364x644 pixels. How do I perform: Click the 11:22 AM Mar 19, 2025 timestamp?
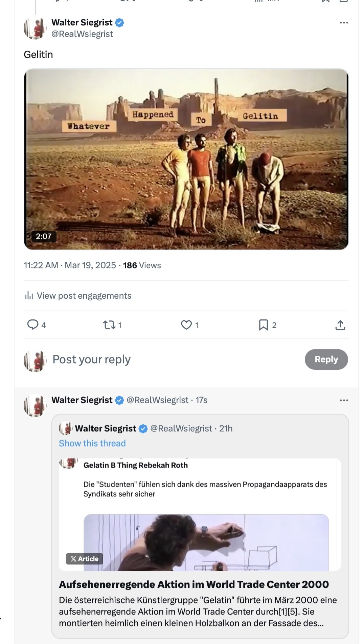click(x=70, y=265)
